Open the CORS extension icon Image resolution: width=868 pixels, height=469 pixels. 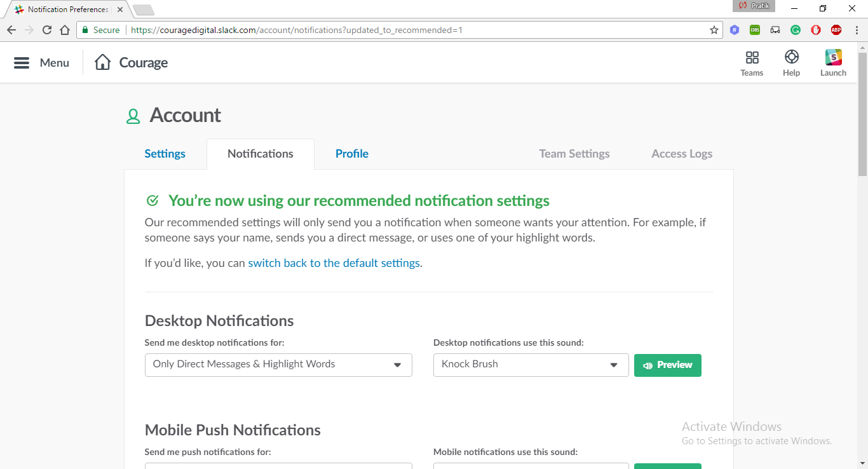click(755, 30)
